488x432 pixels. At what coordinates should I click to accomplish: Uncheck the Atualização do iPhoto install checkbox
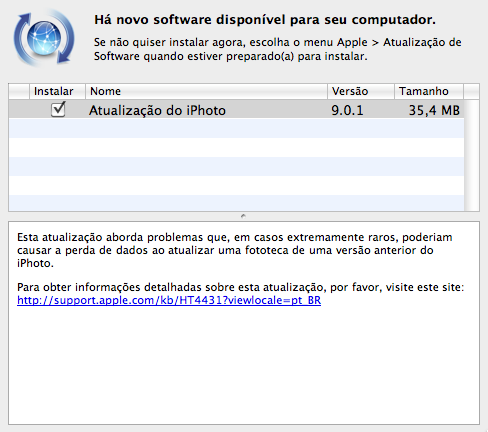pyautogui.click(x=58, y=110)
